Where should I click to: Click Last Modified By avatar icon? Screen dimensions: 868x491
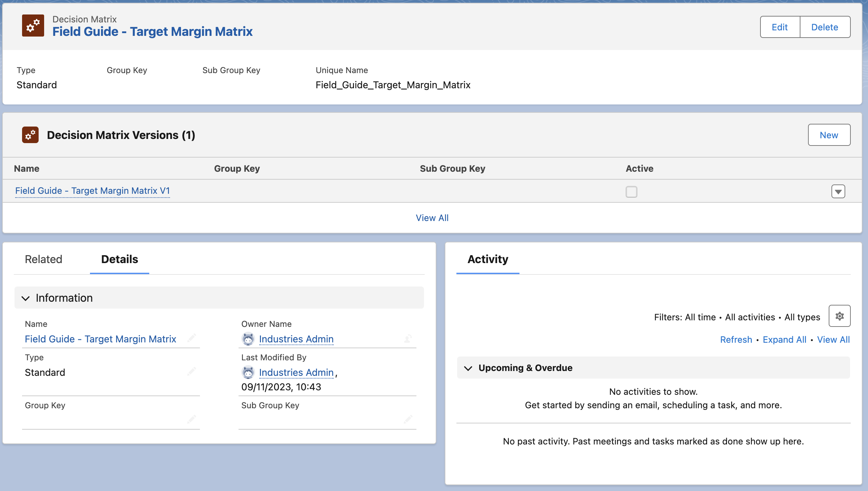coord(248,372)
